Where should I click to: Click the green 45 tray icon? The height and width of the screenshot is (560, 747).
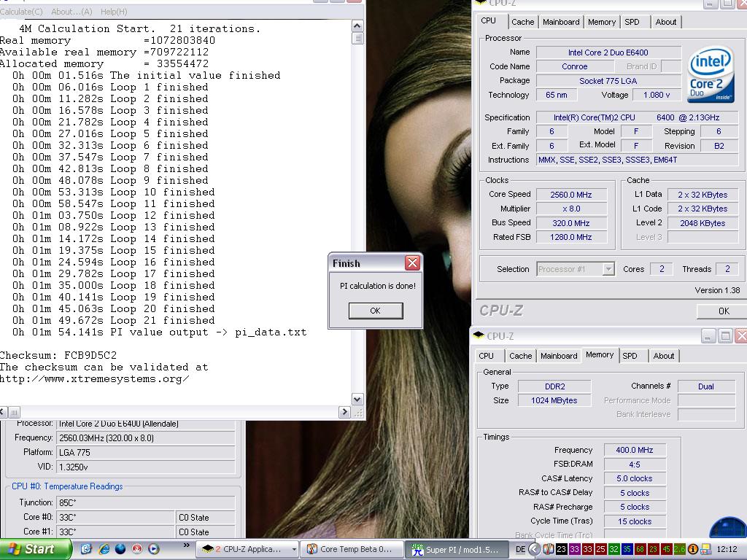[667, 549]
